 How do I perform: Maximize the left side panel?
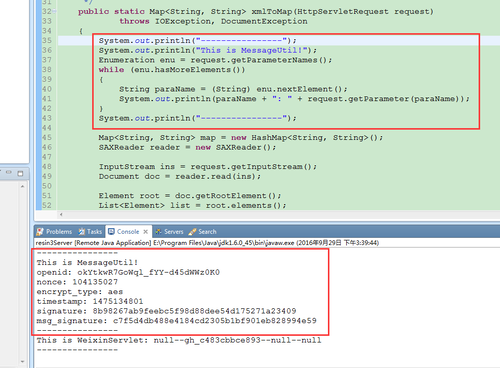tap(20, 173)
